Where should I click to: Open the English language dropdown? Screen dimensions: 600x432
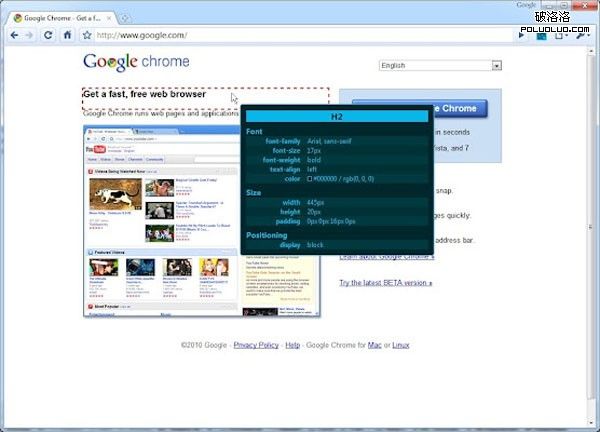point(440,65)
